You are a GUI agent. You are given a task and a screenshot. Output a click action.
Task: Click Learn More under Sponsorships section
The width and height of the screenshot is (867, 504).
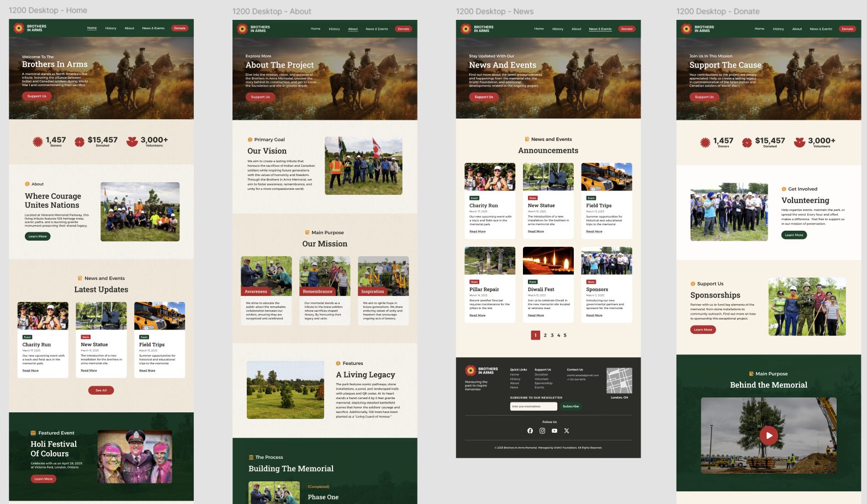[x=703, y=330]
